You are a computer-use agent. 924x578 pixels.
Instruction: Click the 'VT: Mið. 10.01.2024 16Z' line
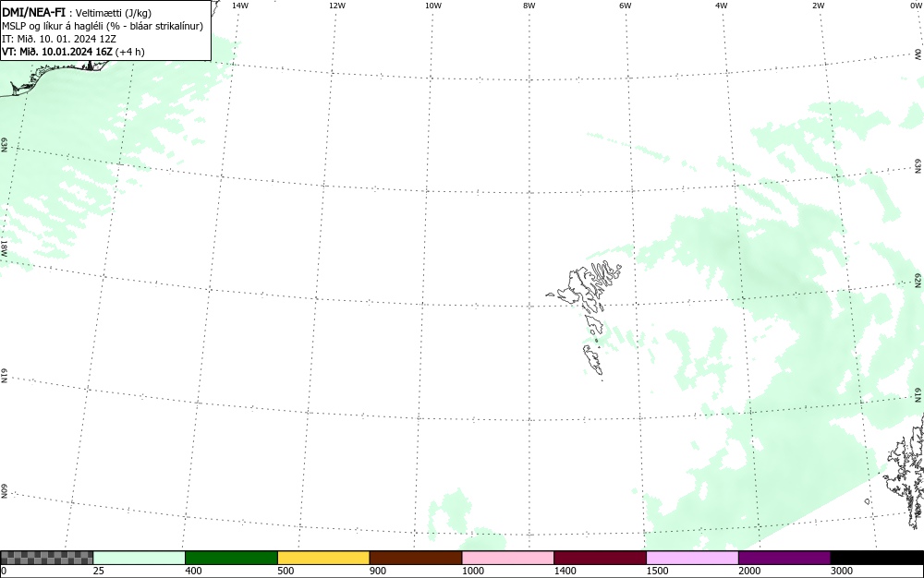(x=56, y=52)
